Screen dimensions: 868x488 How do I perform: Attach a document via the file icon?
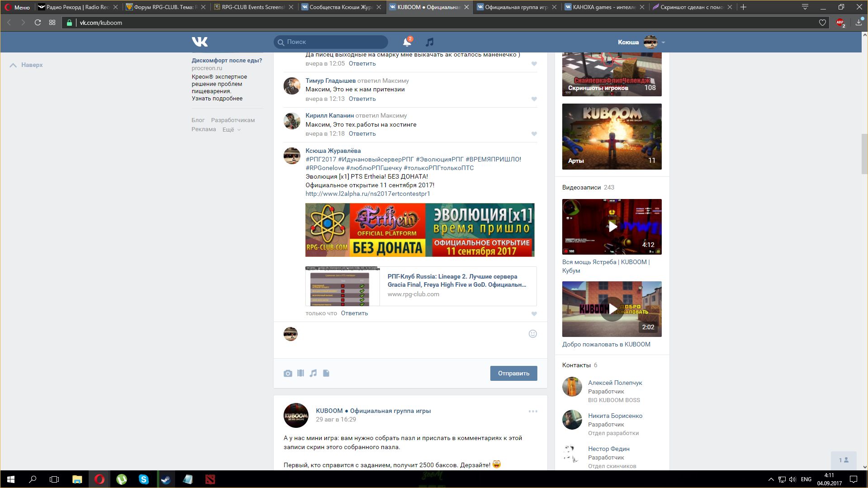326,373
